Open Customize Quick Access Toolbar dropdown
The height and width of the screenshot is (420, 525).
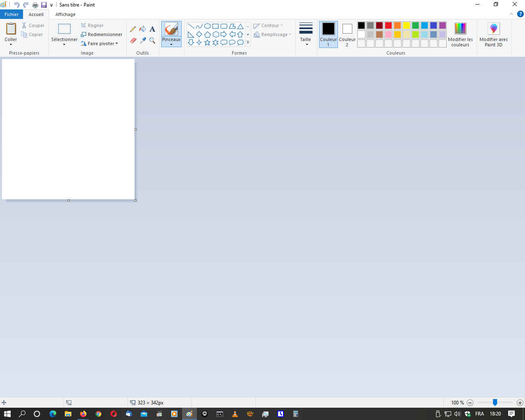pos(52,5)
